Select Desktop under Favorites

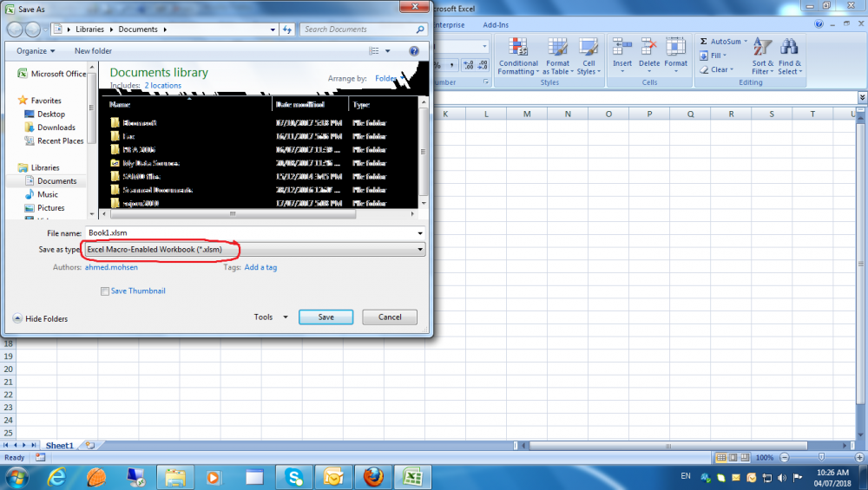pos(45,114)
